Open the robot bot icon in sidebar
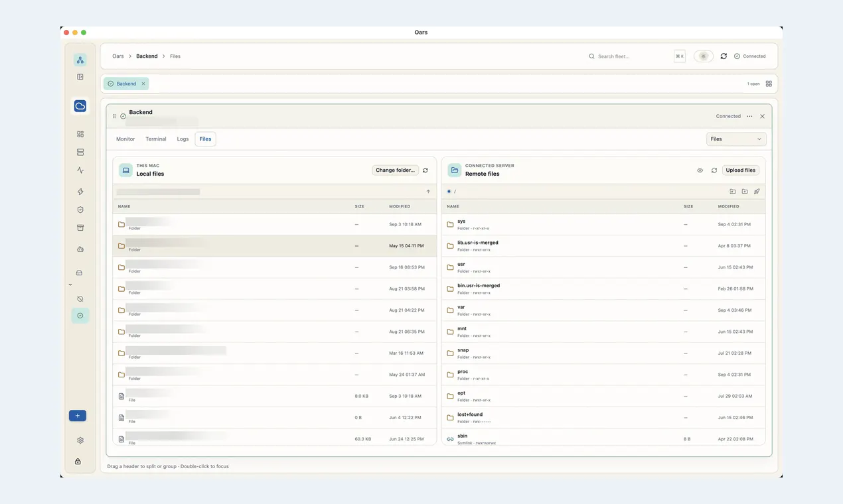843x504 pixels. (x=80, y=249)
